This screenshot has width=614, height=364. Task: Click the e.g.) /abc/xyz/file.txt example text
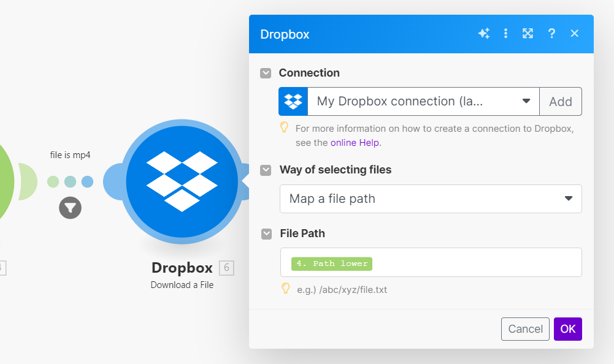click(x=342, y=290)
